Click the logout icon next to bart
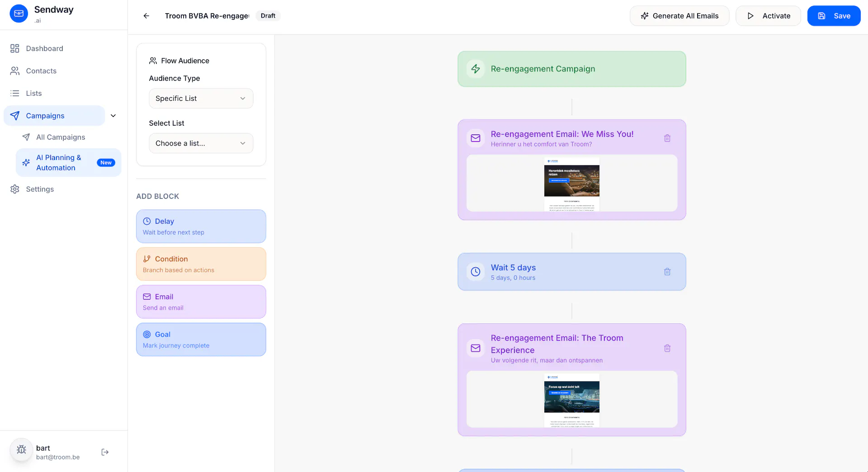This screenshot has width=868, height=472. (105, 452)
